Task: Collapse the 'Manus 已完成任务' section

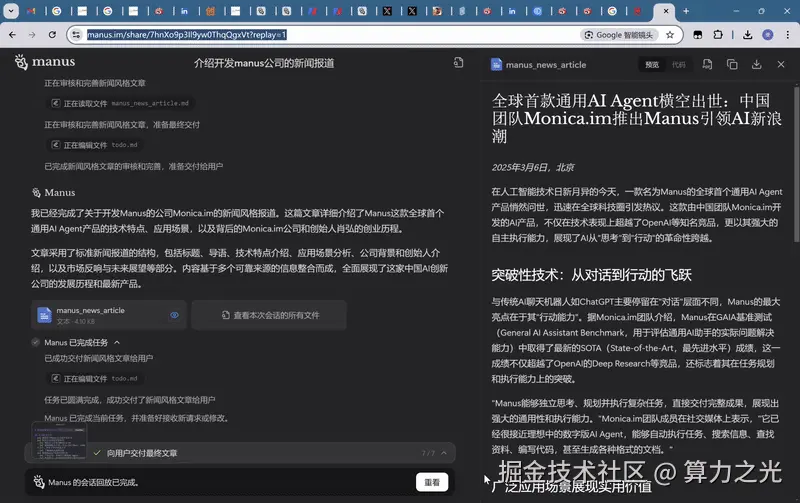Action: click(x=117, y=342)
